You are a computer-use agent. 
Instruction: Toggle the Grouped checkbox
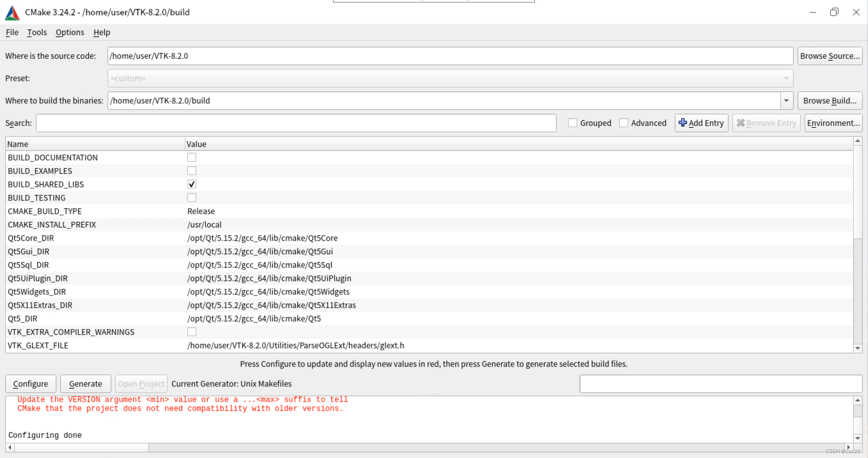[x=573, y=123]
